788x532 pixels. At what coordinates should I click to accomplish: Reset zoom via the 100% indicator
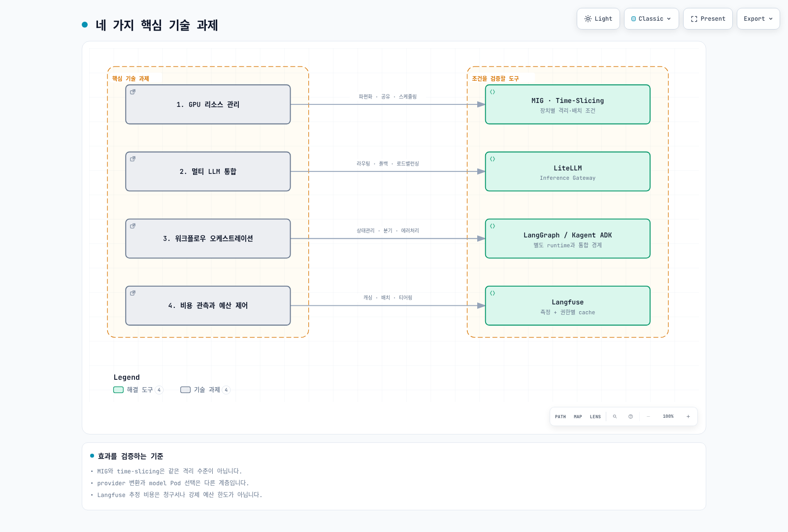click(x=668, y=417)
